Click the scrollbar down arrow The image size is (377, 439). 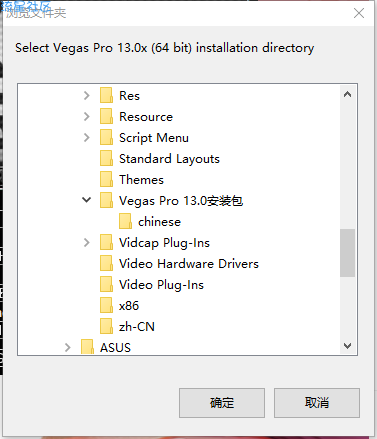click(x=347, y=346)
